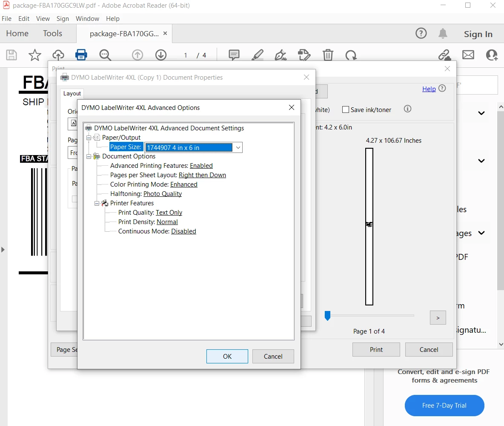The image size is (504, 426).
Task: Add a comment with the sticky note icon
Action: point(234,55)
